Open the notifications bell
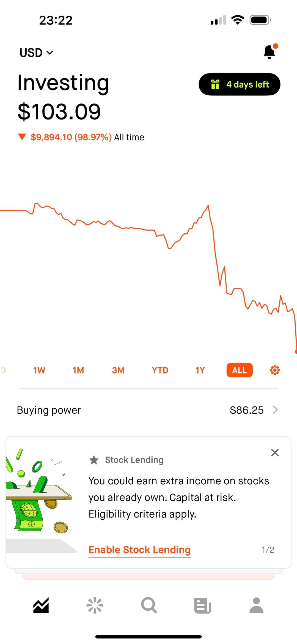The width and height of the screenshot is (297, 644). coord(269,52)
